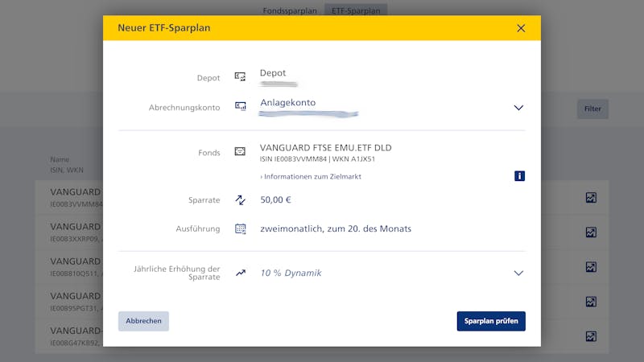Click the Name column header
The height and width of the screenshot is (362, 644).
pyautogui.click(x=60, y=159)
